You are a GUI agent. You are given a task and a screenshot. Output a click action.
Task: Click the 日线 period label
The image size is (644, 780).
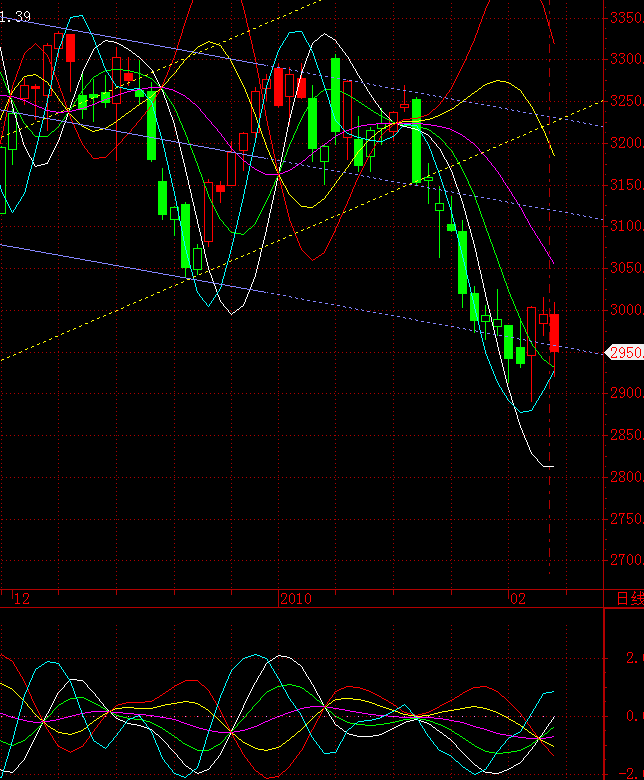630,598
